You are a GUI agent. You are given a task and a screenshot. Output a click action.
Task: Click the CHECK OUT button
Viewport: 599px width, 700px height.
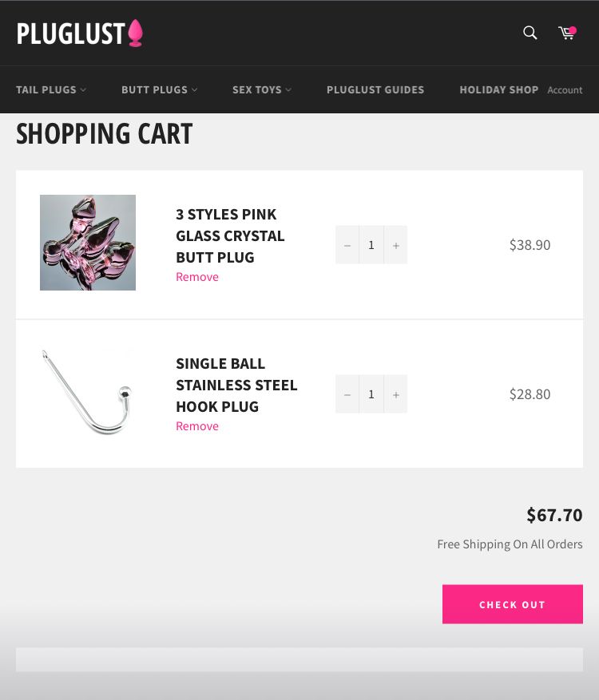point(513,604)
